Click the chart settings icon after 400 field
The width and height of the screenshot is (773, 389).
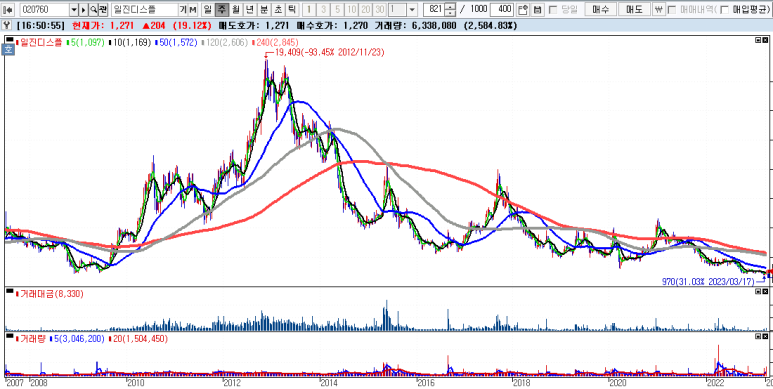click(x=523, y=9)
